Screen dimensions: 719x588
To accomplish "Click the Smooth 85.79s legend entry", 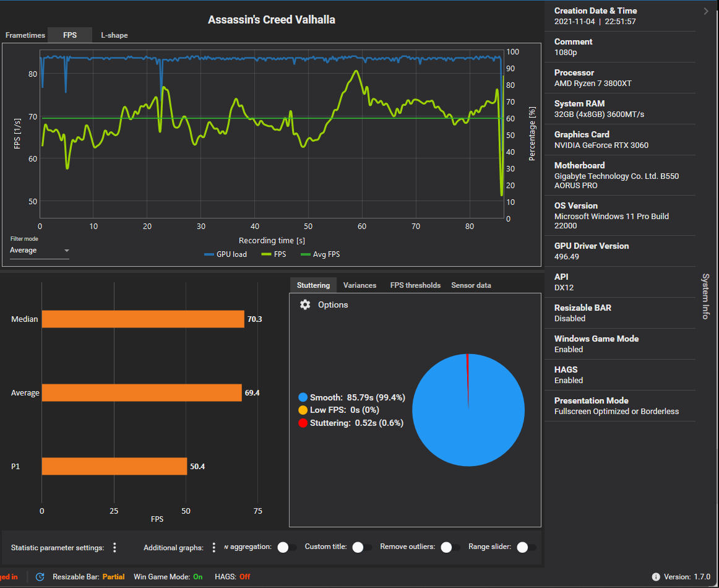I will click(351, 397).
